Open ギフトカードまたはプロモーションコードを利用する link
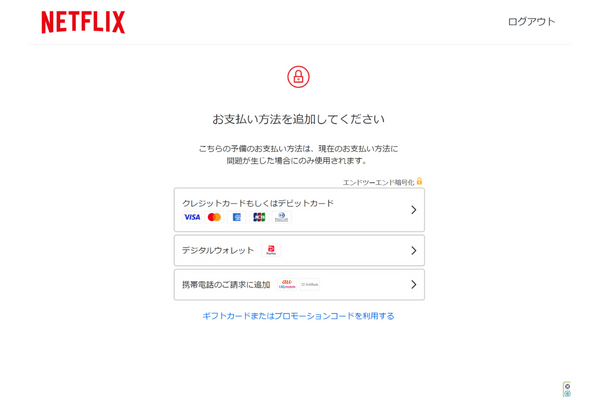Image resolution: width=600 pixels, height=400 pixels. click(x=298, y=316)
